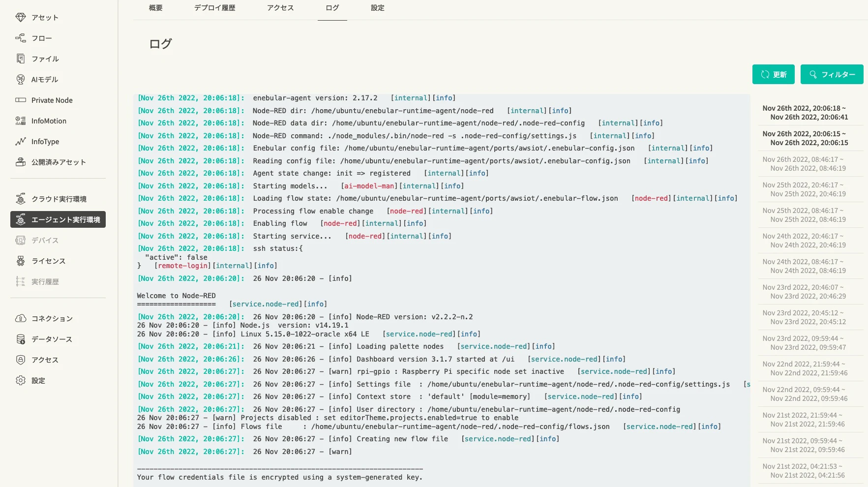Viewport: 868px width, 487px height.
Task: Open log range Nov 26th 2022, 20:06:18
Action: point(810,113)
